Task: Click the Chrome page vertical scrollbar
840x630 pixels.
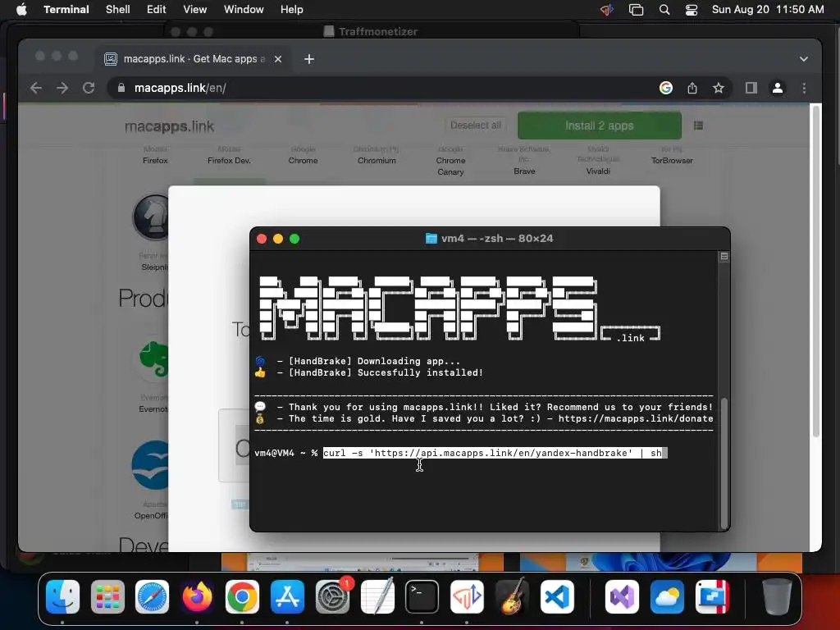Action: [816, 271]
